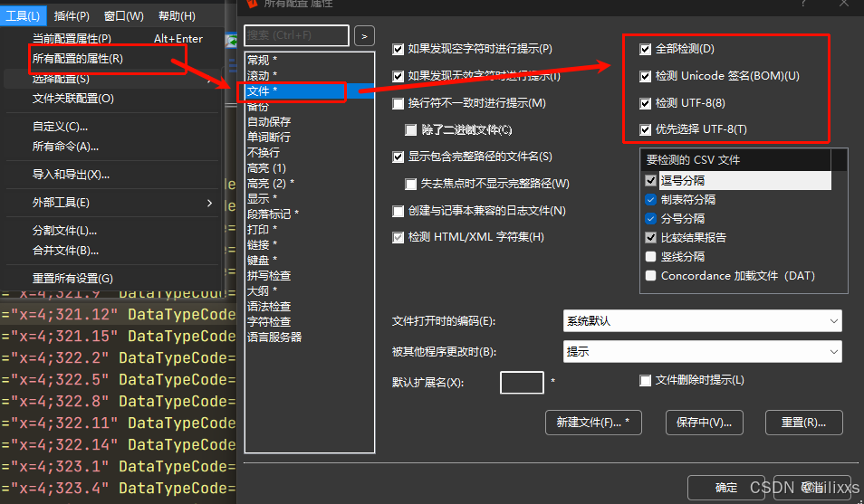Select 单词断行 in the category list
This screenshot has height=504, width=864.
pos(310,138)
